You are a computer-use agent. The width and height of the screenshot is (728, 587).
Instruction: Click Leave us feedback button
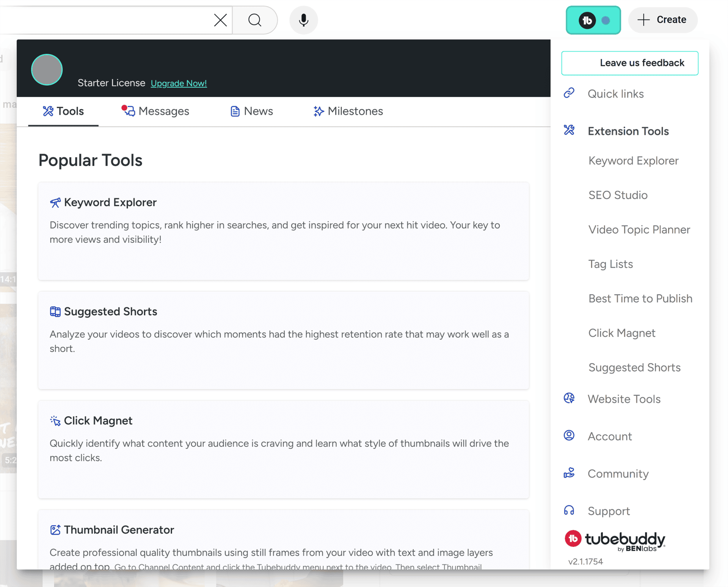(x=630, y=63)
